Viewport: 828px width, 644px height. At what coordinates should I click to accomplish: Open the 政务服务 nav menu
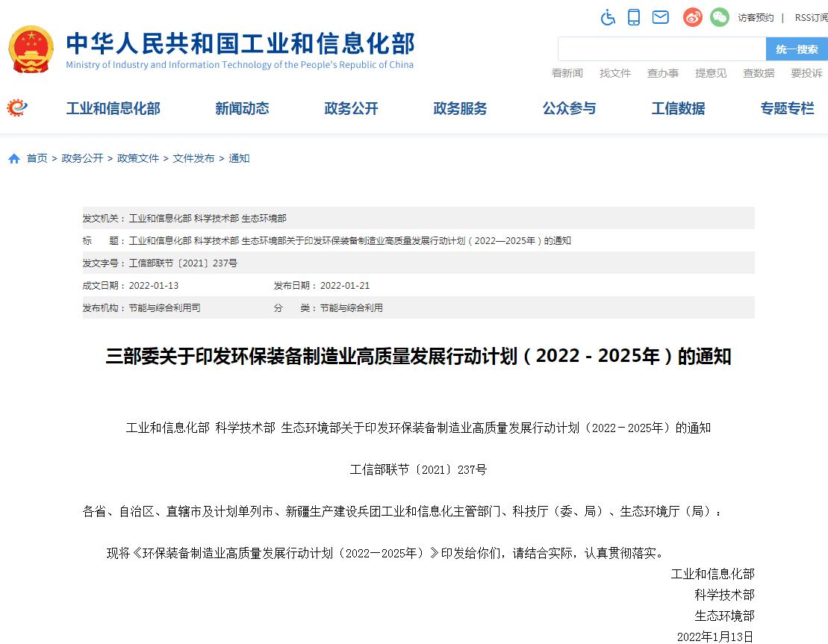(460, 108)
